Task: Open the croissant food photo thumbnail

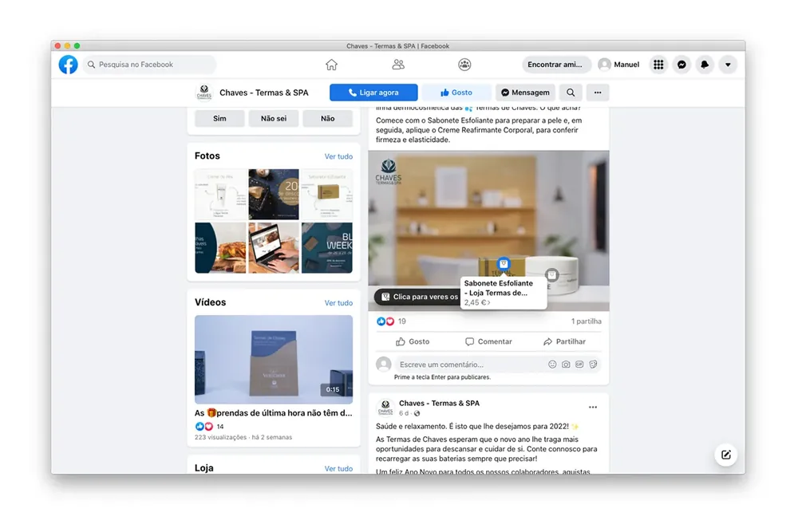Action: 220,248
